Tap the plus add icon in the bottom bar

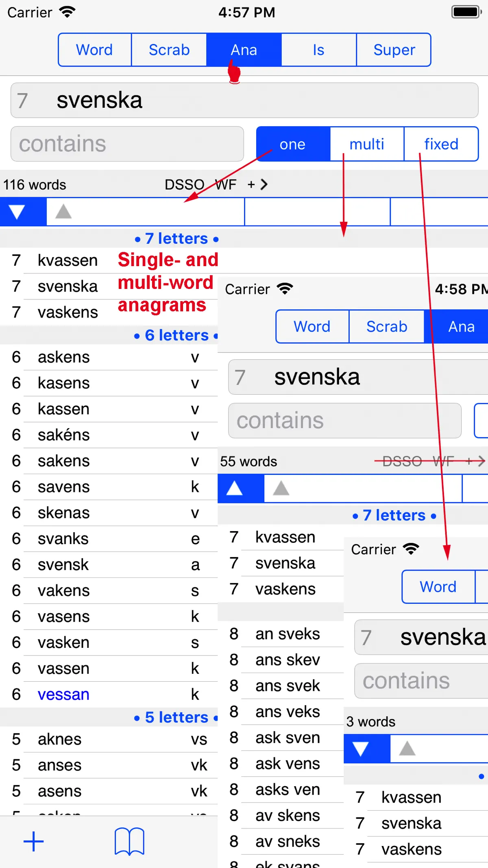[x=33, y=841]
